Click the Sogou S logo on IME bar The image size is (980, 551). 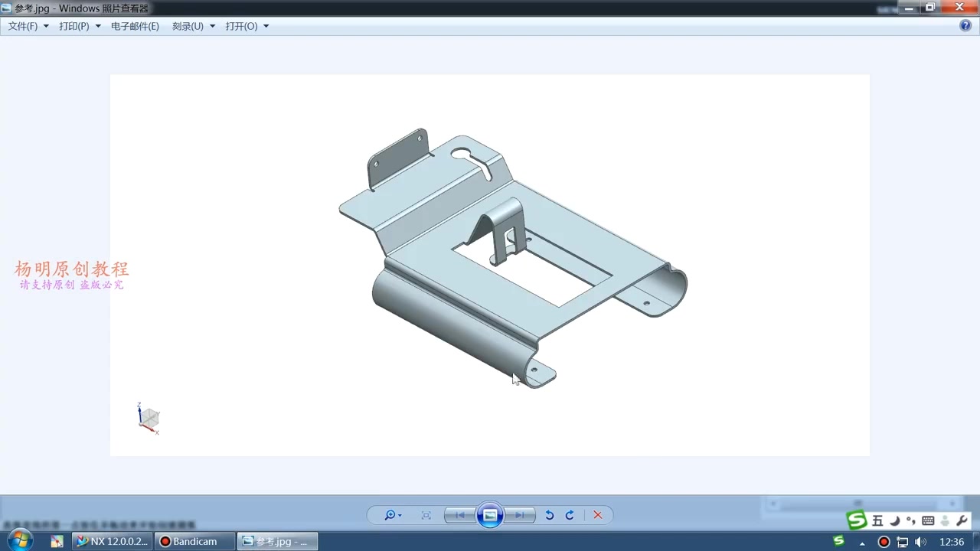pyautogui.click(x=857, y=520)
